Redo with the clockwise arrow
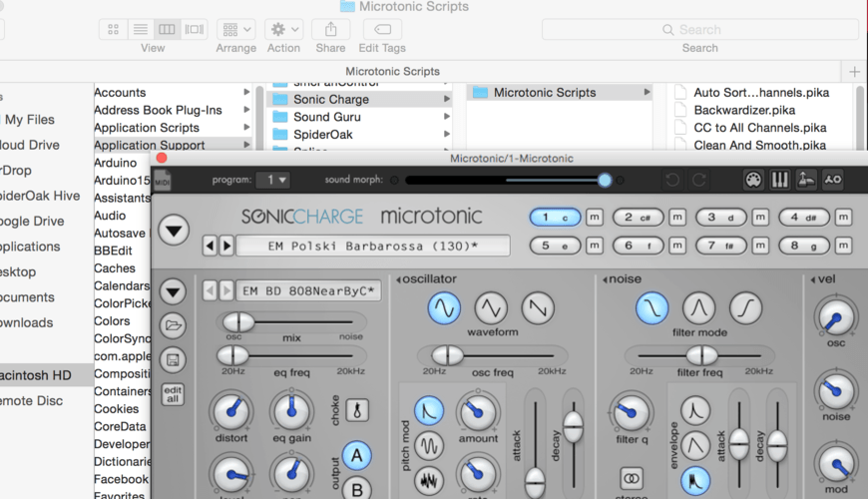Viewport: 868px width, 499px height. point(699,180)
